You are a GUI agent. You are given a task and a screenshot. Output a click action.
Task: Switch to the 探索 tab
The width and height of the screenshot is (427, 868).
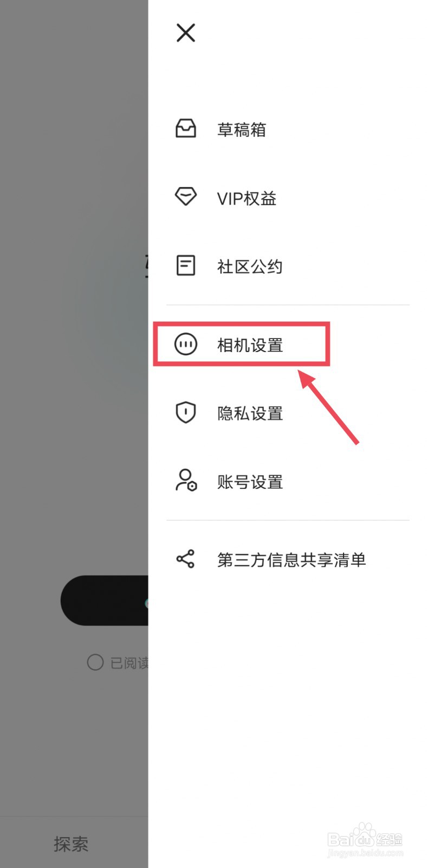tap(71, 844)
